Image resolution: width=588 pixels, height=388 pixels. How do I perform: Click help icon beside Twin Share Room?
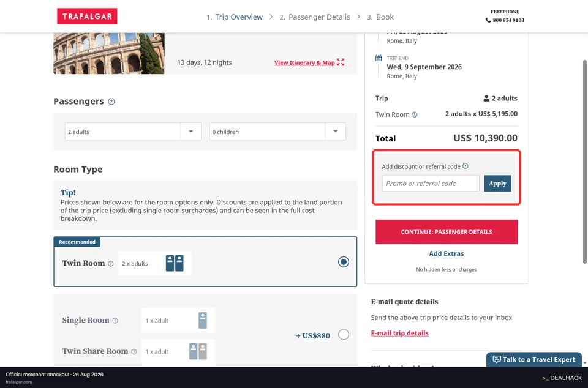[134, 352]
